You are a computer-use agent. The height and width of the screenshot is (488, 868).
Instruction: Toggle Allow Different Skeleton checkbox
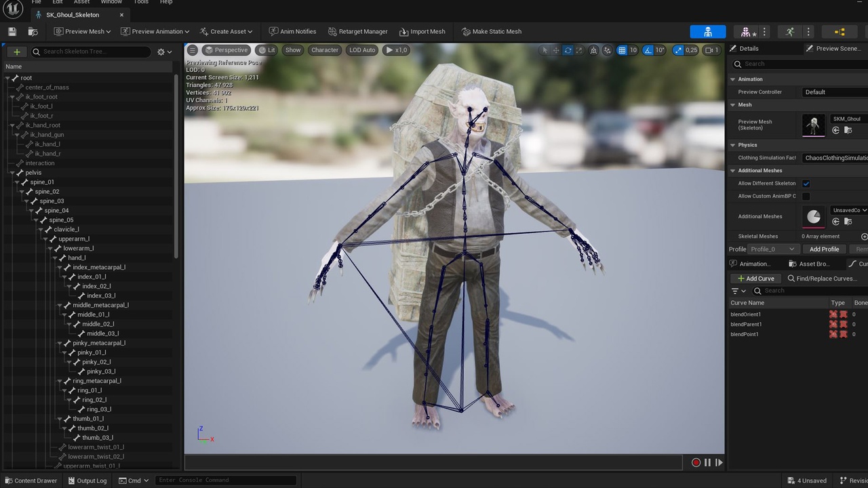pos(806,183)
